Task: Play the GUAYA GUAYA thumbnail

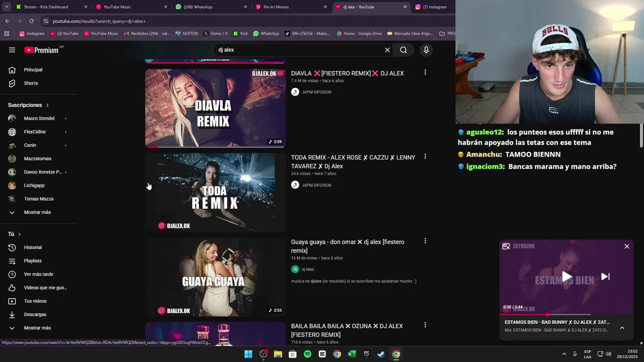Action: point(215,277)
